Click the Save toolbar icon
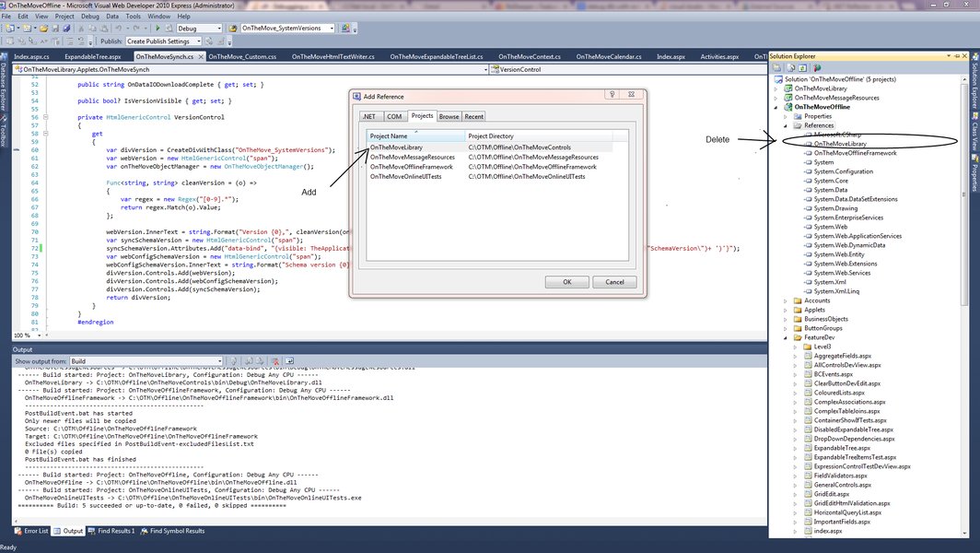The height and width of the screenshot is (553, 980). pos(55,29)
